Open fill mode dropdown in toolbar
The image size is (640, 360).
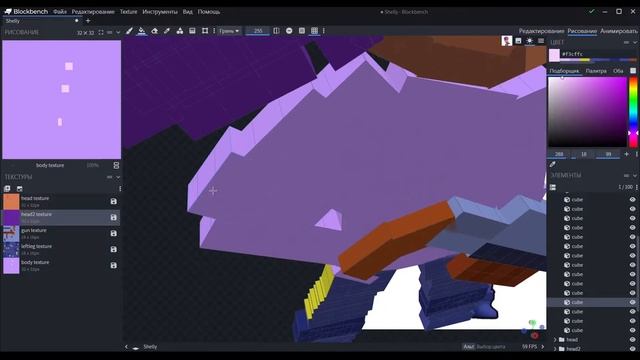click(229, 31)
